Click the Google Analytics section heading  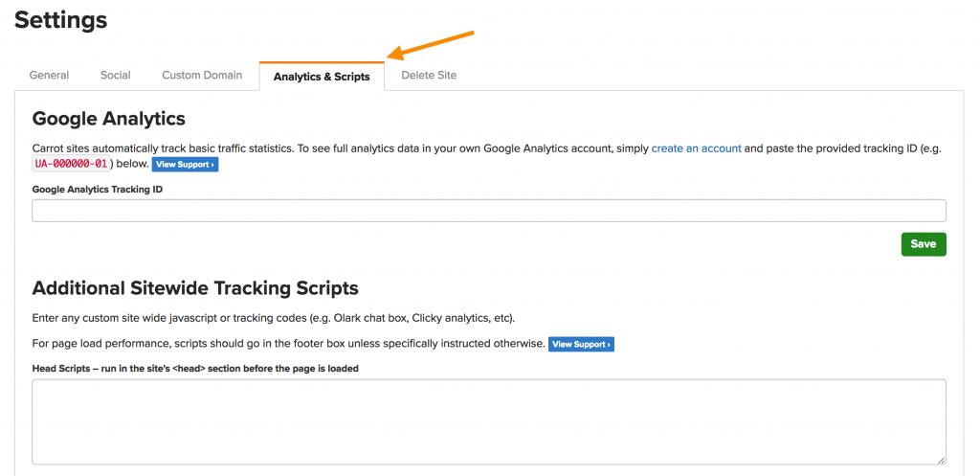click(109, 118)
